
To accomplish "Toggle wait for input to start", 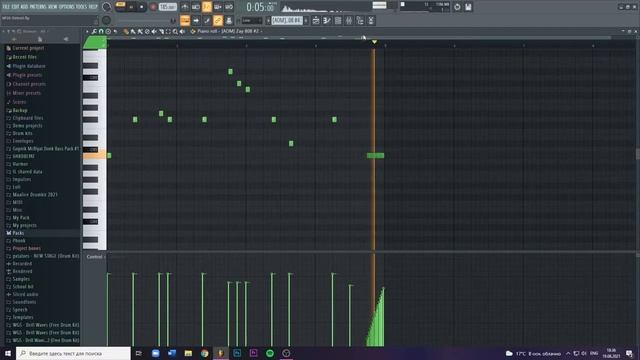I will tap(196, 7).
